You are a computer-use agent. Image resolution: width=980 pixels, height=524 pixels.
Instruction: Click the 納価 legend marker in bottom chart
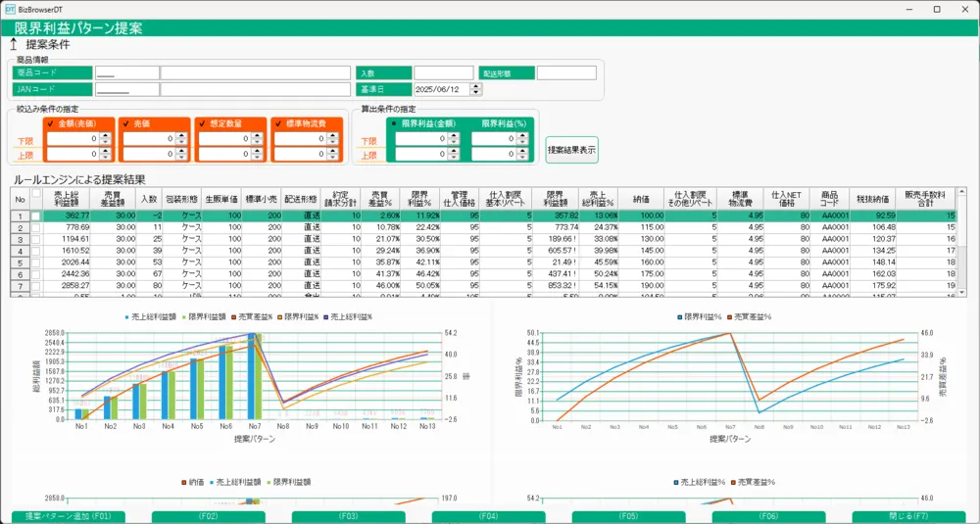pos(182,483)
